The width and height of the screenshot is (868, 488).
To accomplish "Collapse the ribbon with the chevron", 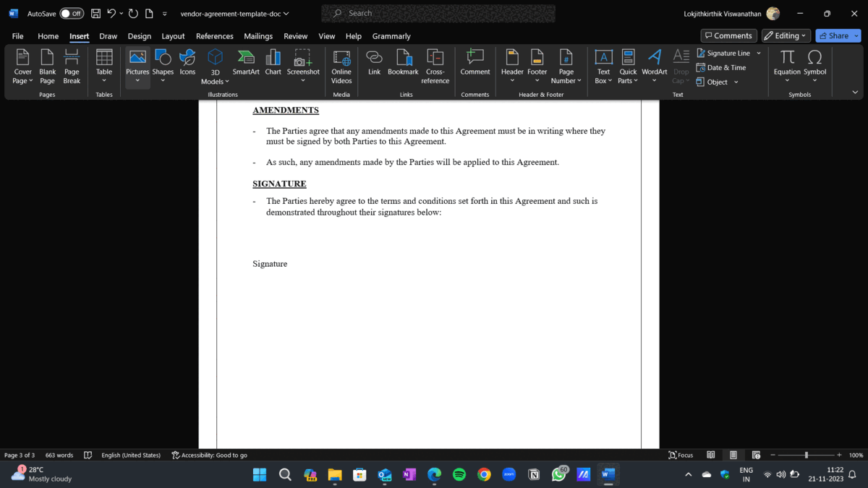I will [855, 93].
